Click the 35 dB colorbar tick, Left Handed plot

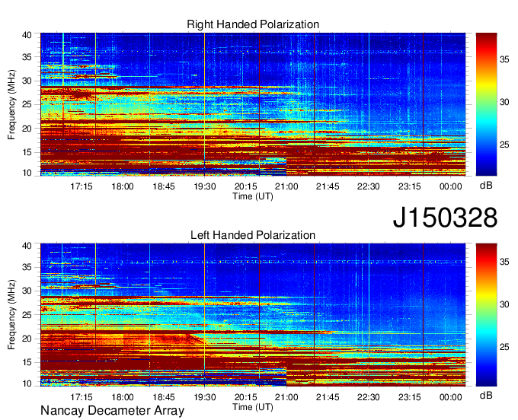[x=504, y=262]
